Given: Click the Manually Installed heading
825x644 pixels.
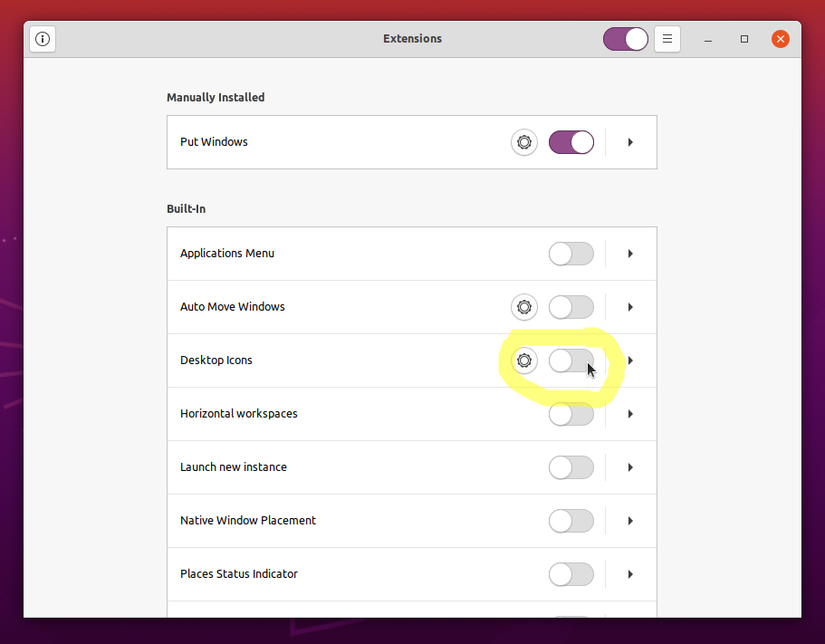Looking at the screenshot, I should pos(216,97).
